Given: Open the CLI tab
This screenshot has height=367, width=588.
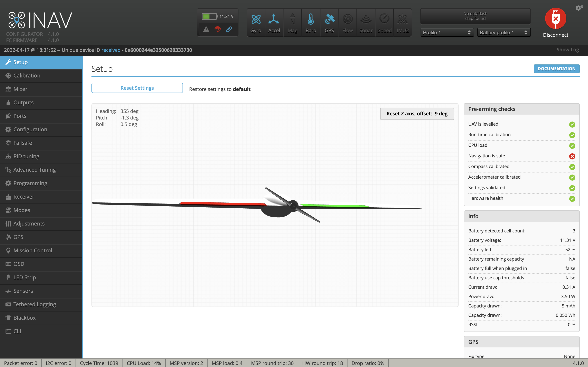Looking at the screenshot, I should pos(17,331).
